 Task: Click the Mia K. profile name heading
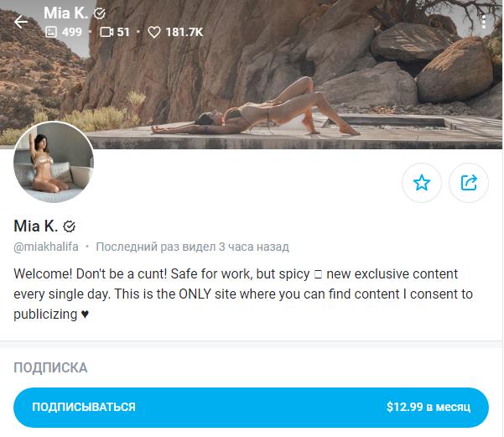point(36,226)
